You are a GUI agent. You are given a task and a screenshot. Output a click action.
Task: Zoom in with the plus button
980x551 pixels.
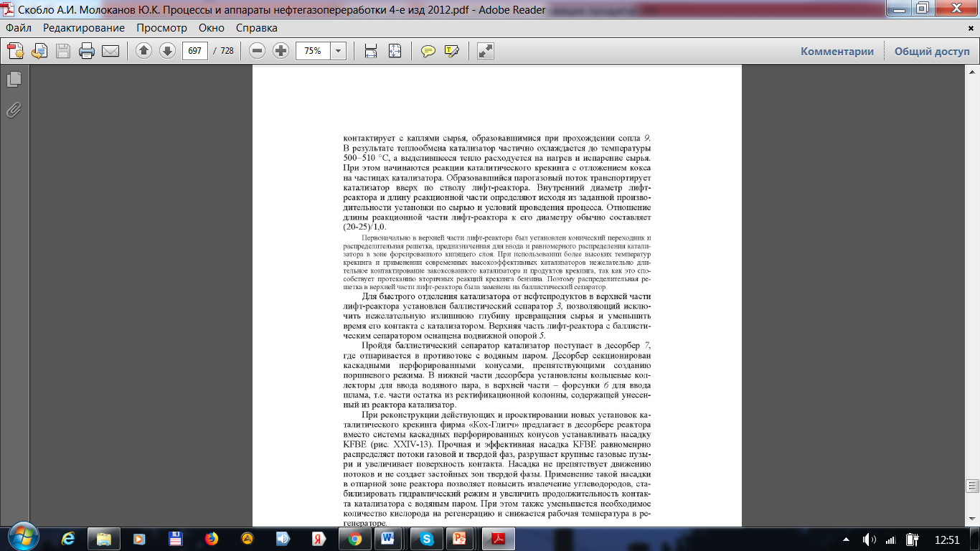[281, 51]
